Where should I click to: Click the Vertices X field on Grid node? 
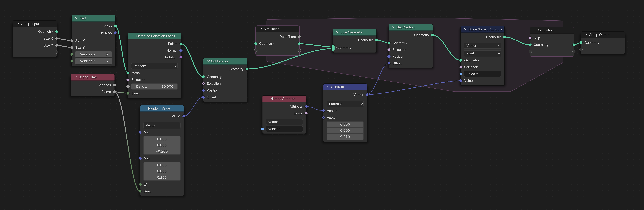[93, 54]
